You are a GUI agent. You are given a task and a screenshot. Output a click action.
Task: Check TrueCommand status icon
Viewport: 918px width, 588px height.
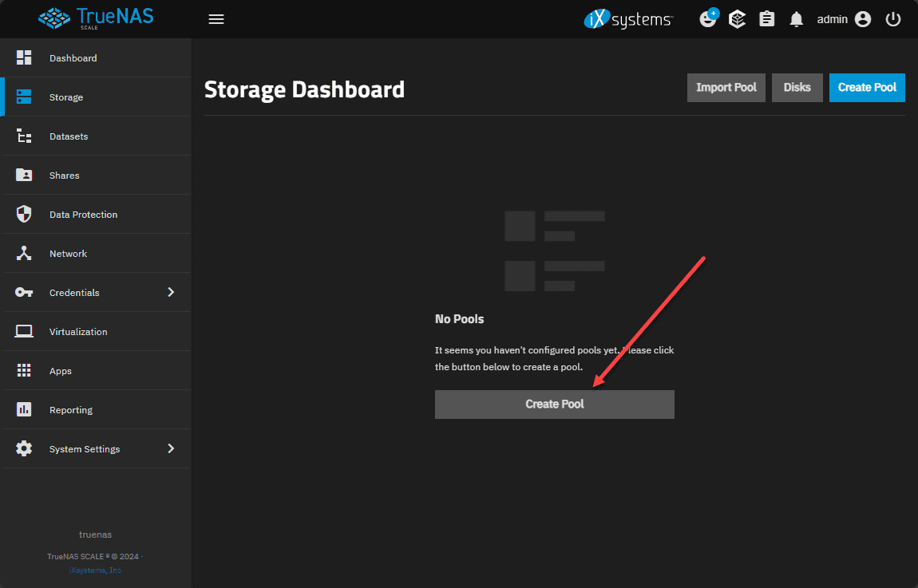coord(736,18)
